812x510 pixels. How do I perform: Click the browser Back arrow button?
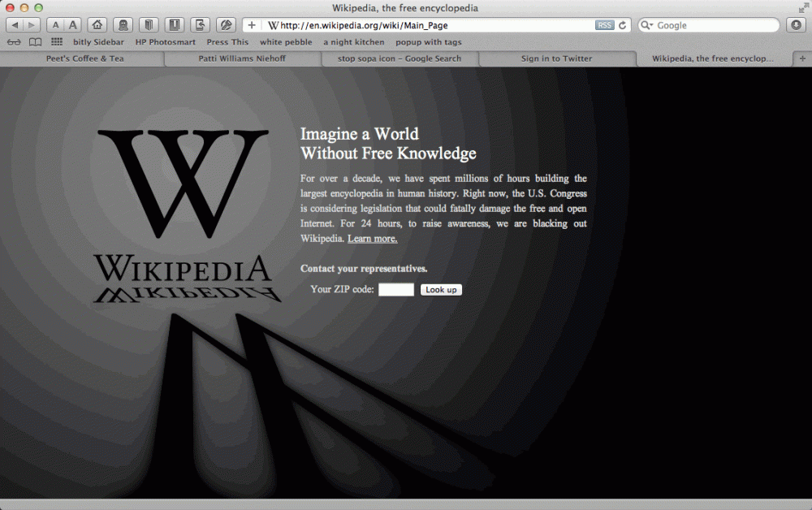[x=15, y=25]
